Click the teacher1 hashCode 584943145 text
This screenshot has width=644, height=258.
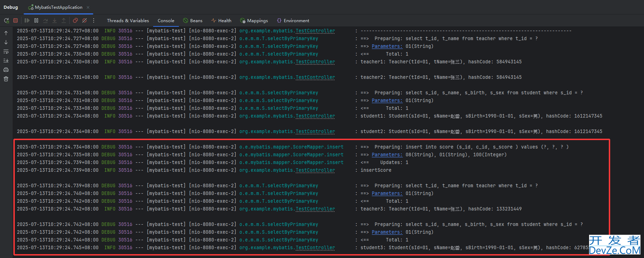(x=495, y=62)
